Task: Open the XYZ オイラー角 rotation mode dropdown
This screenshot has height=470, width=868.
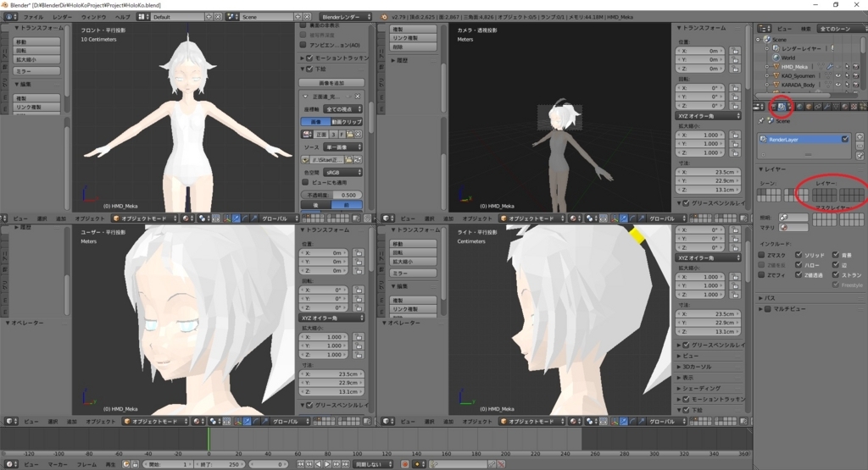Action: coord(708,116)
